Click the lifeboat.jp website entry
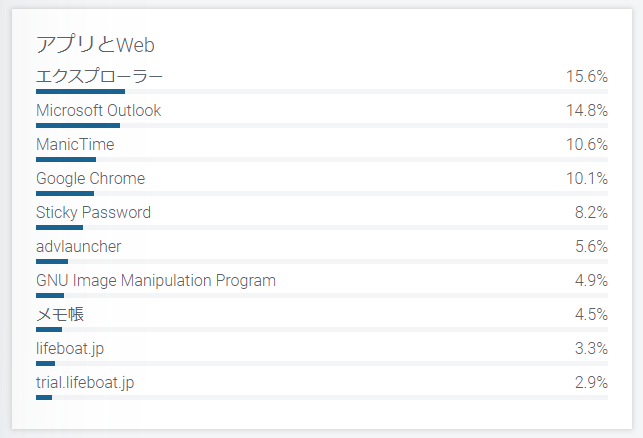Screen dimensions: 643x438 70,349
